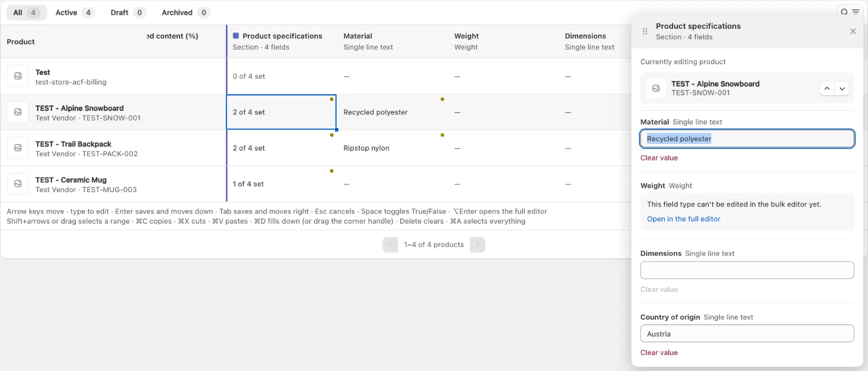Click the Dimensions column header
This screenshot has height=371, width=868.
pos(595,42)
